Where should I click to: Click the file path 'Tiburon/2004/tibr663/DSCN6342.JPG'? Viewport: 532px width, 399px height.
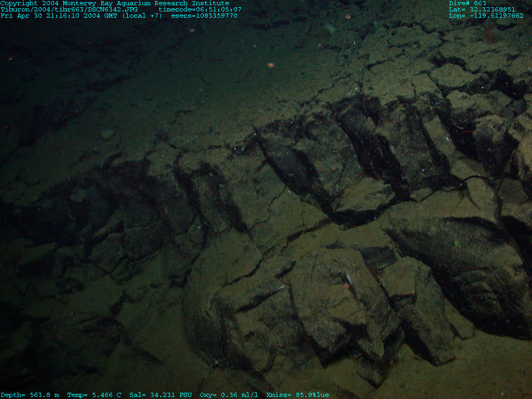click(x=69, y=9)
